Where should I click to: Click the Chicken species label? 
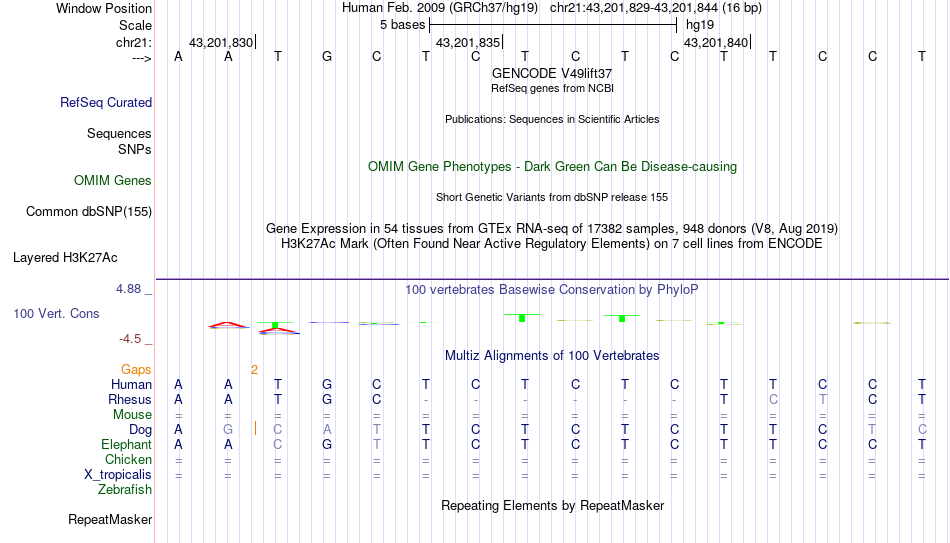click(x=128, y=459)
